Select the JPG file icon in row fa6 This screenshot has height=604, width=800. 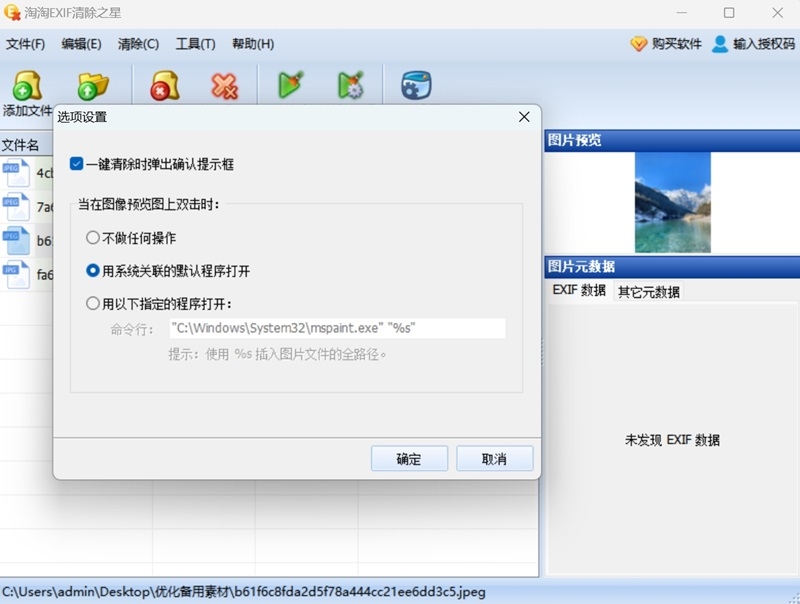point(16,274)
